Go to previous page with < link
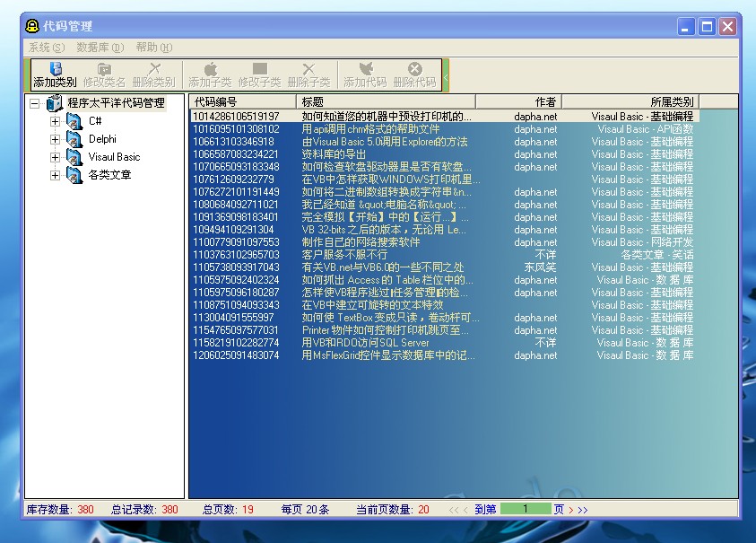The image size is (756, 543). click(465, 510)
